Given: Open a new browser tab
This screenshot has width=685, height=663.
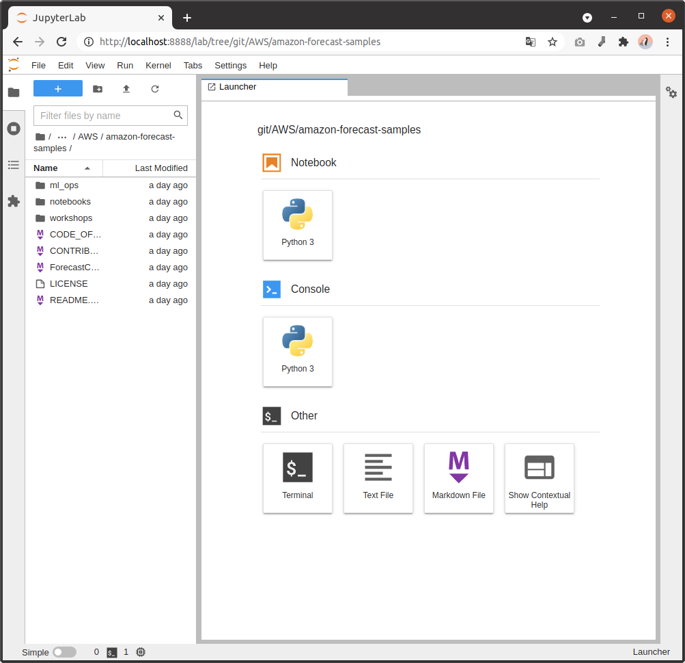Looking at the screenshot, I should pos(187,18).
